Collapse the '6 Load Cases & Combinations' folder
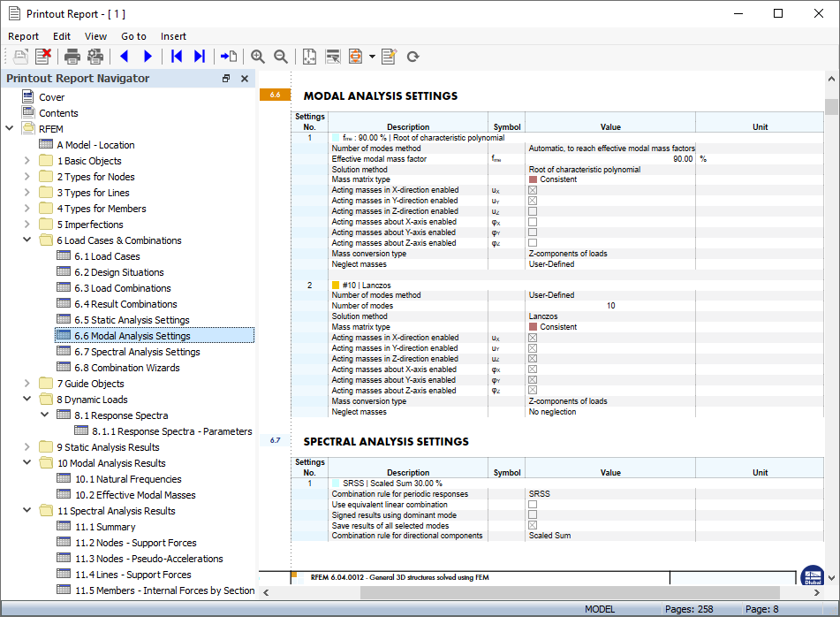The image size is (840, 617). (x=26, y=240)
